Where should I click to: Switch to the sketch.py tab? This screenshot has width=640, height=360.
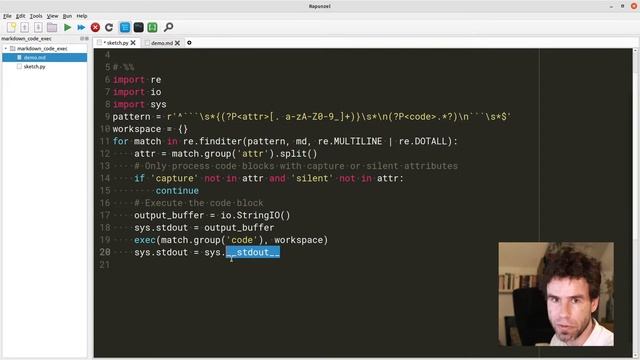click(x=116, y=42)
